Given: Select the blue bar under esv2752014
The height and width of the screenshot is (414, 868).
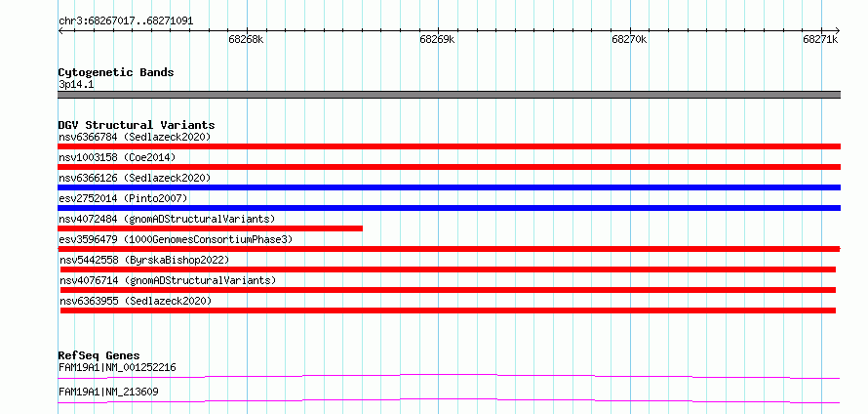Looking at the screenshot, I should click(x=449, y=208).
